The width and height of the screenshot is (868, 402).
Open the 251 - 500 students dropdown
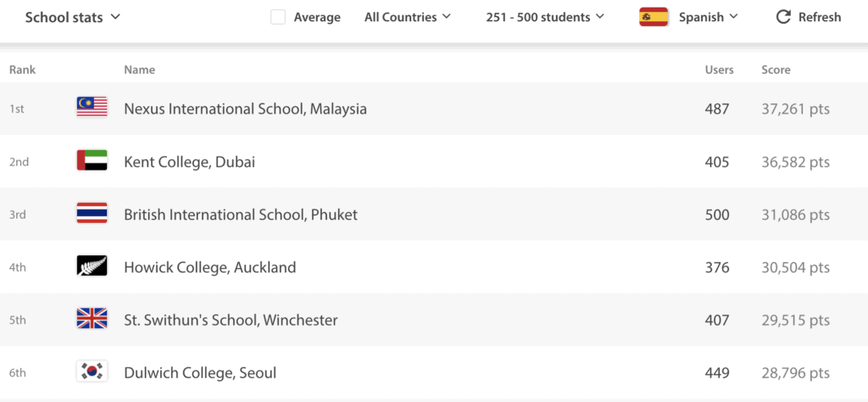545,17
